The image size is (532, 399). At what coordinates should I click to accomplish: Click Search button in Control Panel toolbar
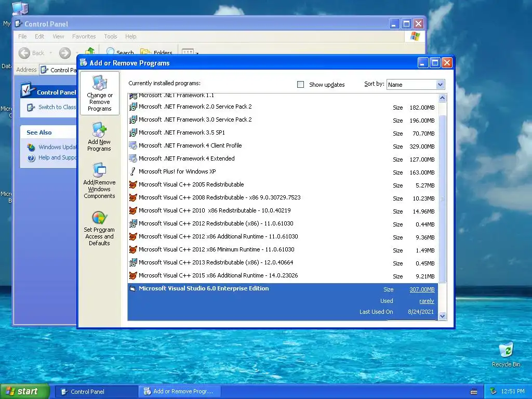[120, 52]
